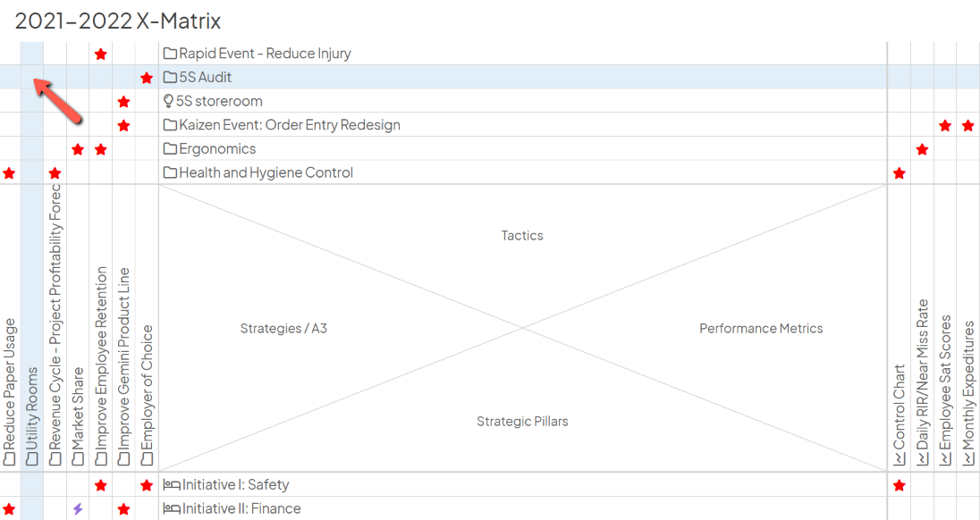Click the chart icon below Control Chart
Image resolution: width=980 pixels, height=520 pixels.
(x=900, y=459)
